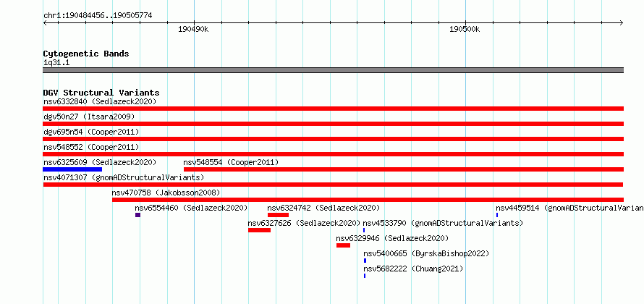Image resolution: width=644 pixels, height=304 pixels.
Task: Select the small blue mark under nsv4459514
Action: [497, 215]
